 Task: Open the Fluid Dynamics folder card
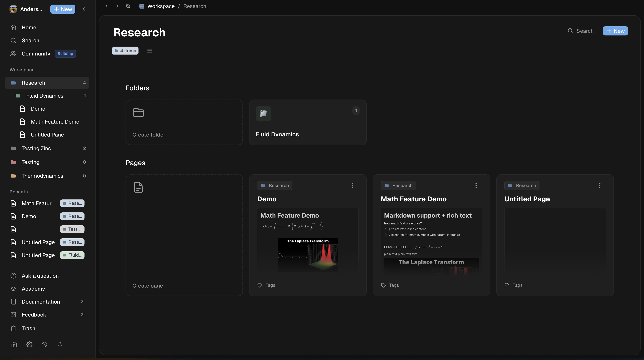click(308, 122)
